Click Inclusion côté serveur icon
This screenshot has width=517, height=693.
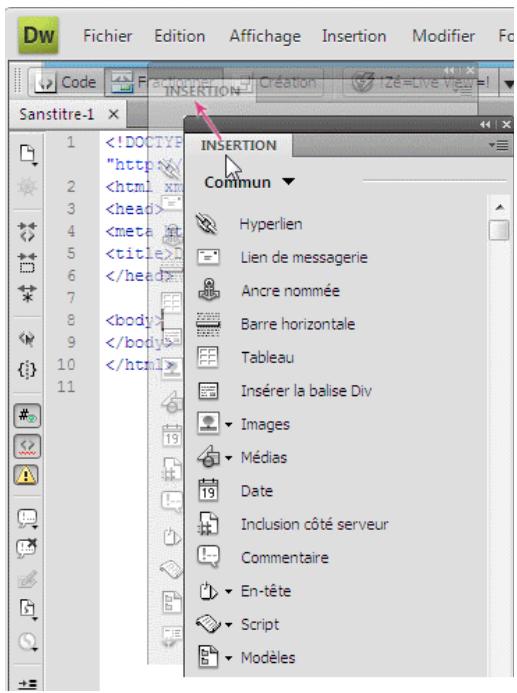pos(208,524)
